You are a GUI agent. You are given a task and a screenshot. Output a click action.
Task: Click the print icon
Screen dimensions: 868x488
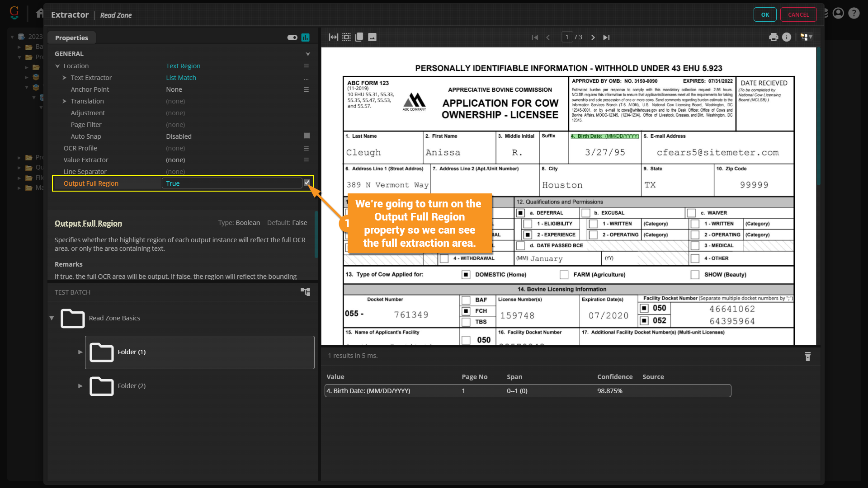click(774, 38)
